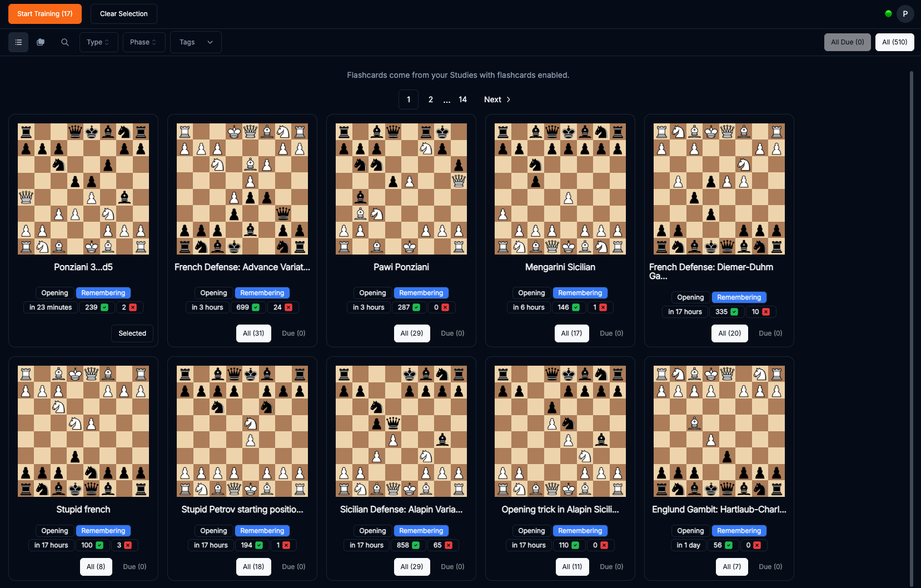The height and width of the screenshot is (588, 921).
Task: Open the Phase filter dropdown
Action: pos(143,42)
